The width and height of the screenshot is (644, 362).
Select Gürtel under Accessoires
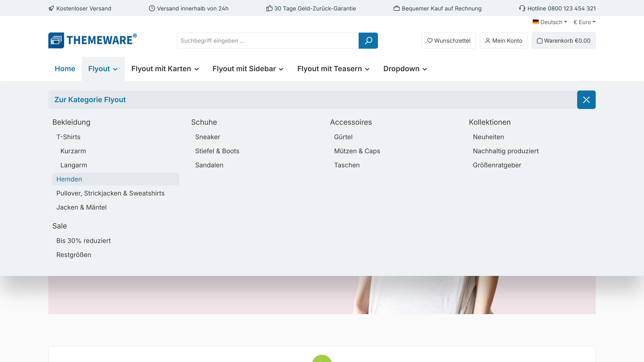pyautogui.click(x=343, y=137)
